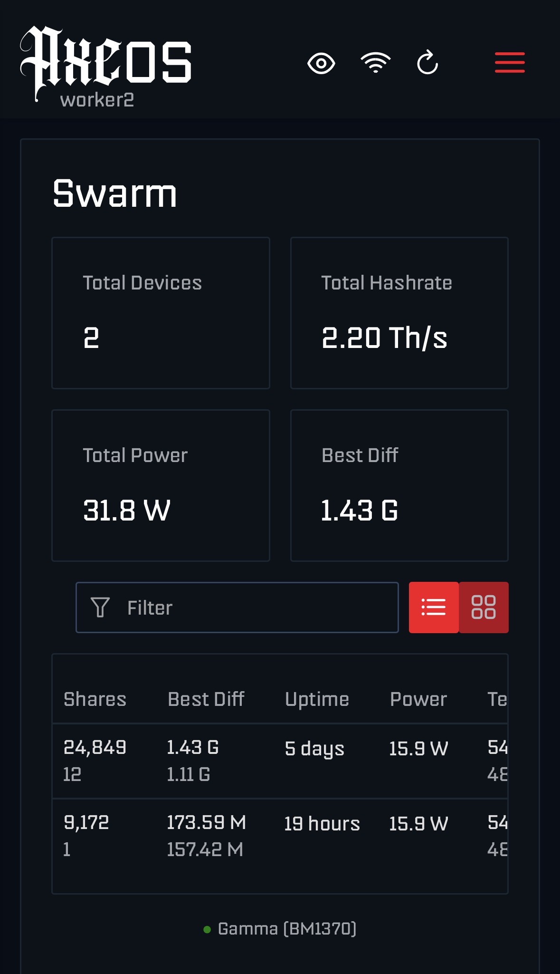Click the Total Hashrate card

click(x=399, y=313)
